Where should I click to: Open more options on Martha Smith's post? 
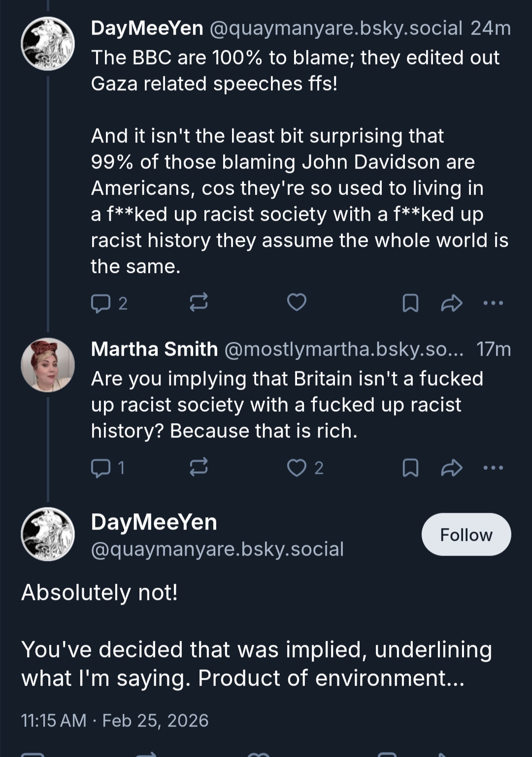pyautogui.click(x=493, y=467)
